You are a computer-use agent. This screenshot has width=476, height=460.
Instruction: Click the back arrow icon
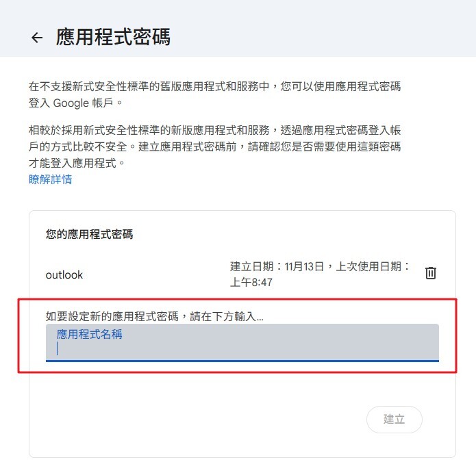[x=37, y=38]
